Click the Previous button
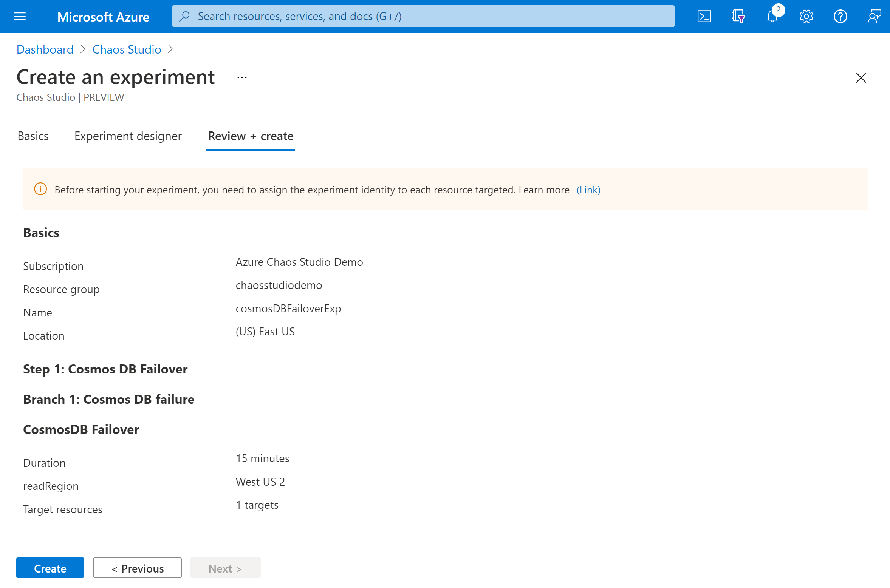Screen dimensions: 890x588 [x=138, y=568]
